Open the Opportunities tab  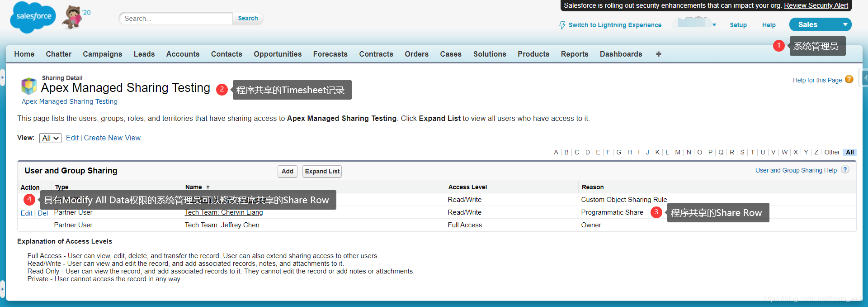pos(278,54)
